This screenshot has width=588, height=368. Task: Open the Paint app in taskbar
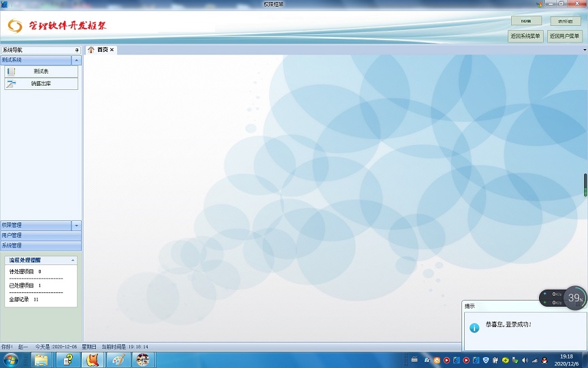(x=118, y=360)
